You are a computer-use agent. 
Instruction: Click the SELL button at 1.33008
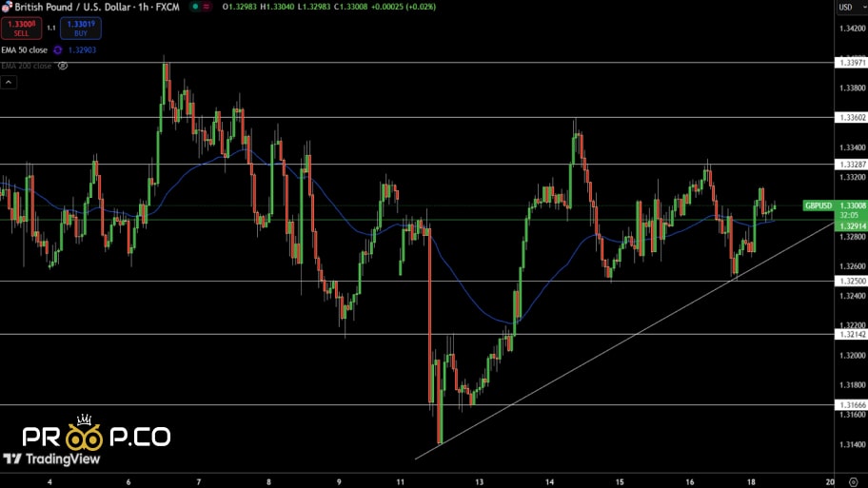coord(21,29)
